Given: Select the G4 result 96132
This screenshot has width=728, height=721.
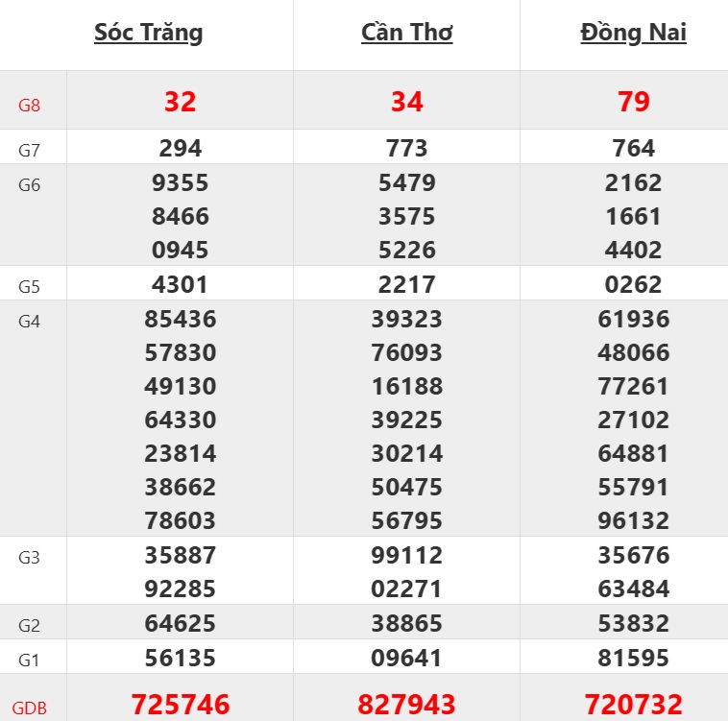Looking at the screenshot, I should coord(634,520).
